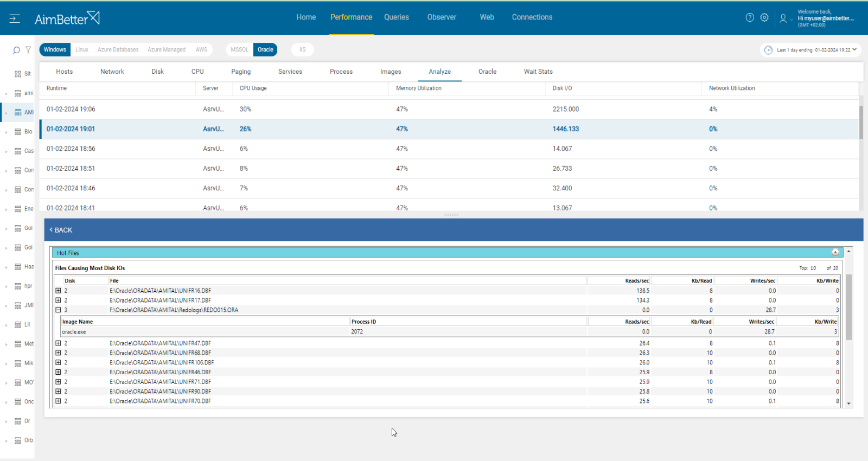Expand the UNIFR17.DBF file row
The width and height of the screenshot is (868, 461).
pyautogui.click(x=58, y=300)
